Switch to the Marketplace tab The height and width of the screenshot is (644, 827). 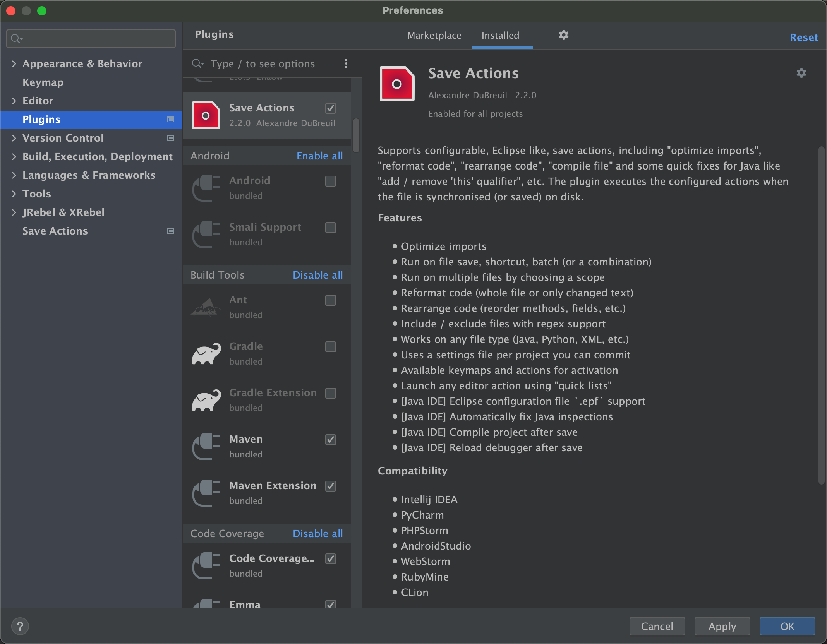pyautogui.click(x=434, y=36)
